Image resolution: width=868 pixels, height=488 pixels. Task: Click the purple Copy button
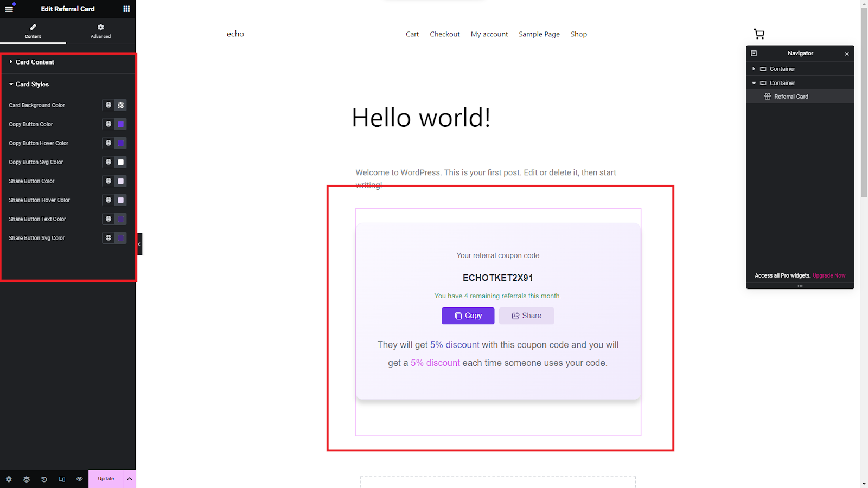[468, 316]
